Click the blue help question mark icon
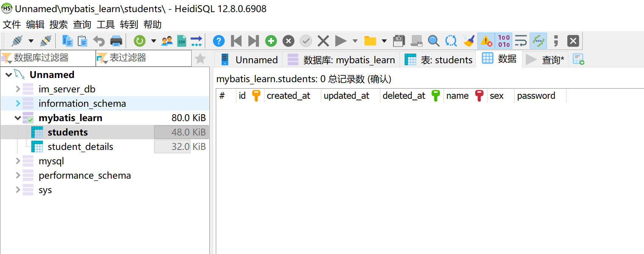 coord(218,41)
